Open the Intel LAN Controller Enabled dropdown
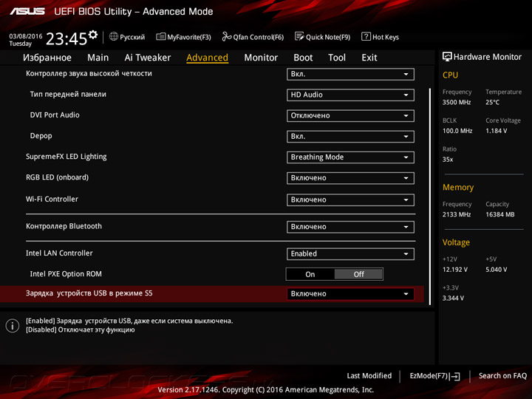The height and width of the screenshot is (399, 532). [x=350, y=253]
